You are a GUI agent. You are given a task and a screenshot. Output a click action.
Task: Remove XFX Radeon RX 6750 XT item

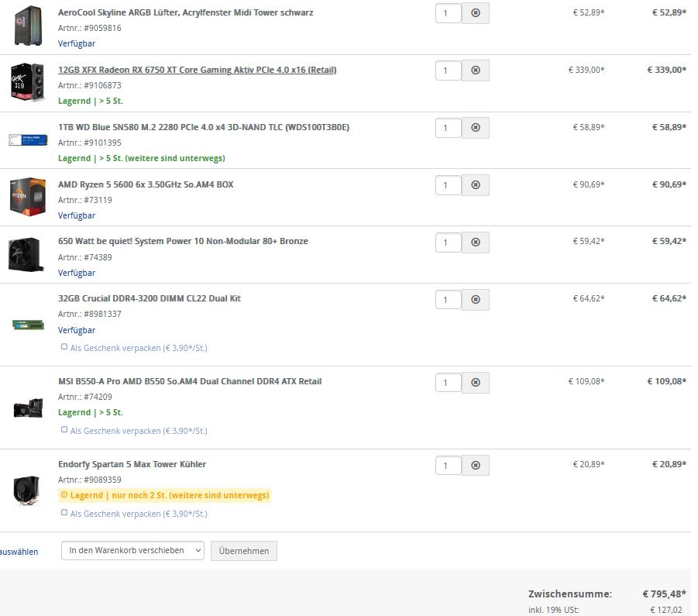(x=476, y=71)
